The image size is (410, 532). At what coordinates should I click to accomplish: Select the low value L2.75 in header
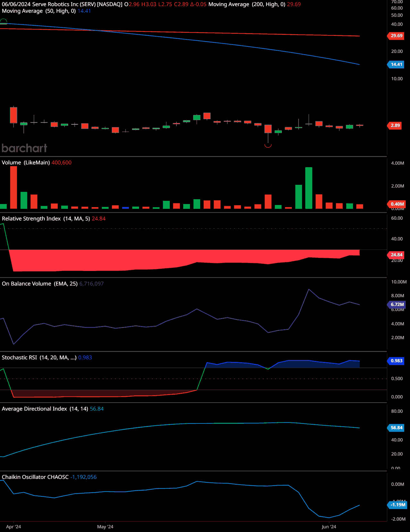[165, 4]
